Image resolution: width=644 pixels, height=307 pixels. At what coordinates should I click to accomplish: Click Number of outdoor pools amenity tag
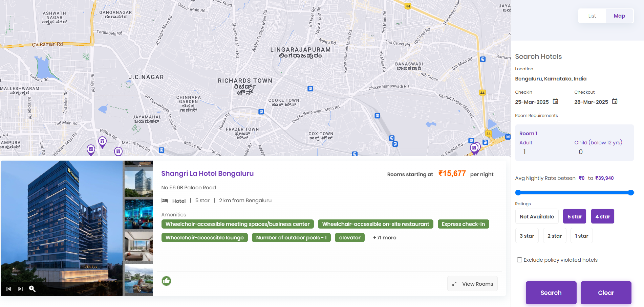(291, 238)
